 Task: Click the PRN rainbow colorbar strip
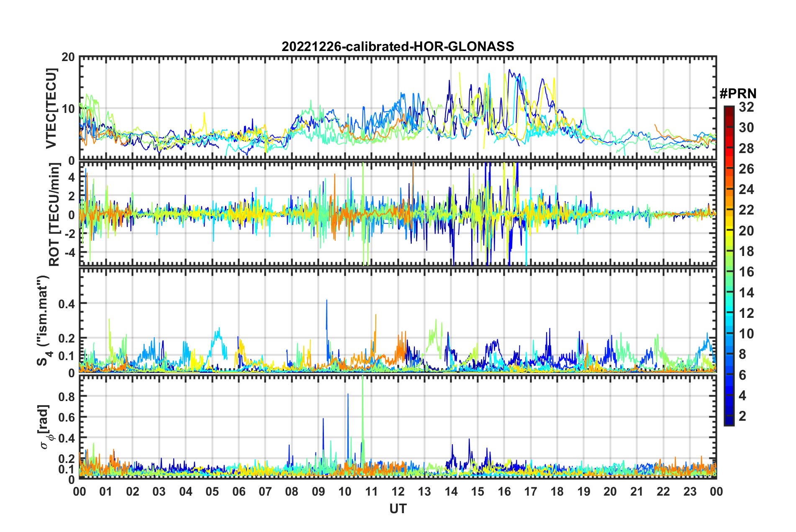coord(729,266)
